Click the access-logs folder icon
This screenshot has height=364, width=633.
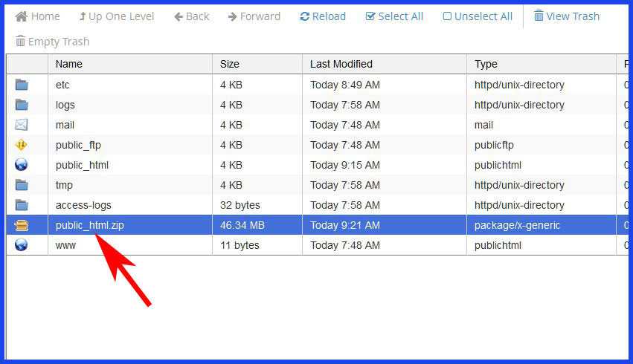click(22, 205)
